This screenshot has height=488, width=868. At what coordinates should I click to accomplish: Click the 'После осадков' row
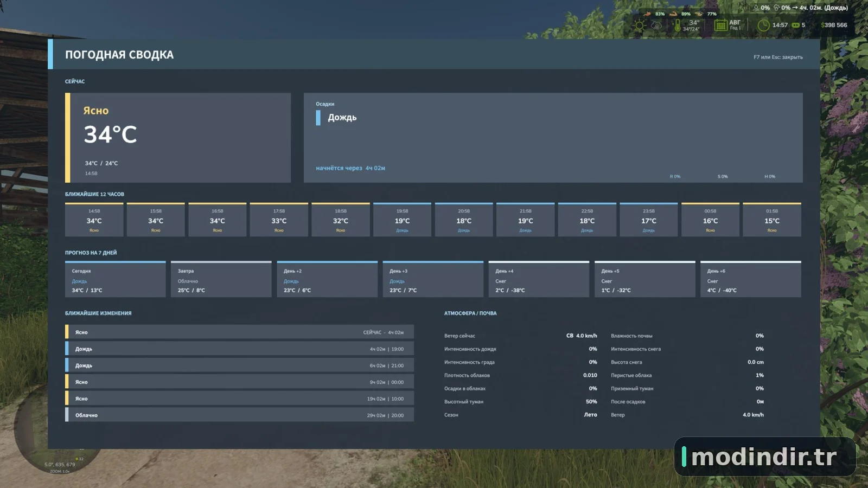687,401
